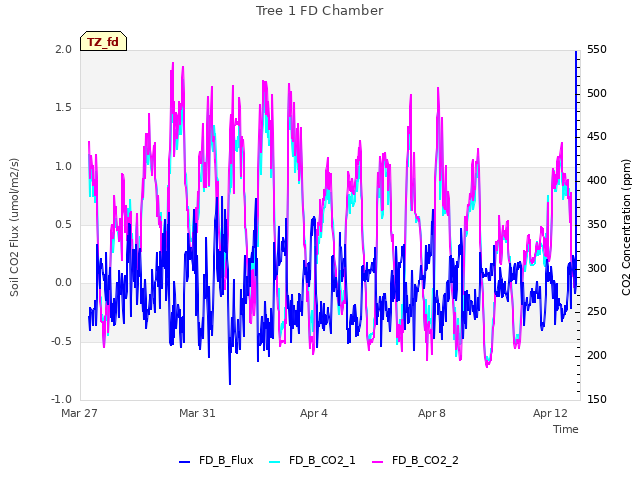Screen dimensions: 640x480
Task: Click the 350 right axis tick label
Action: pos(597,224)
